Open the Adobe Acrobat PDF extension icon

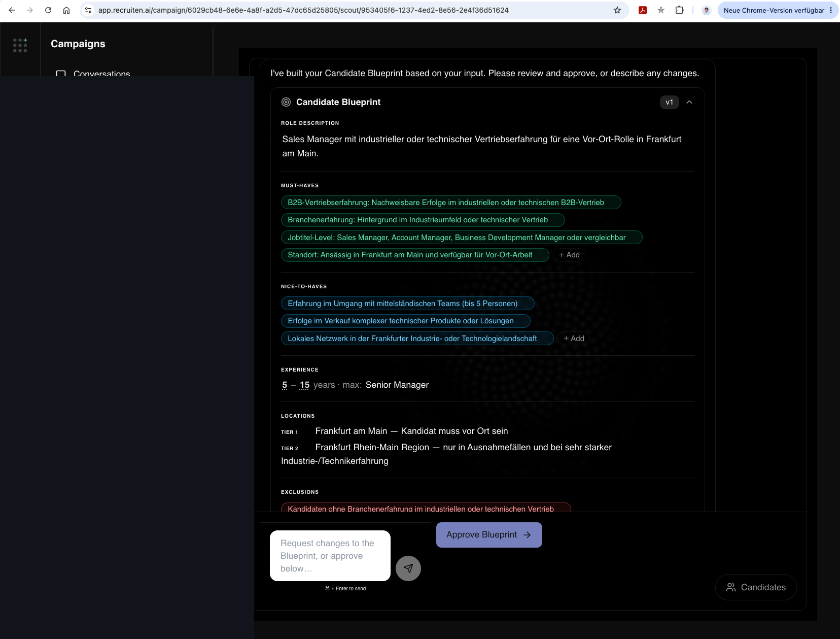click(x=643, y=10)
